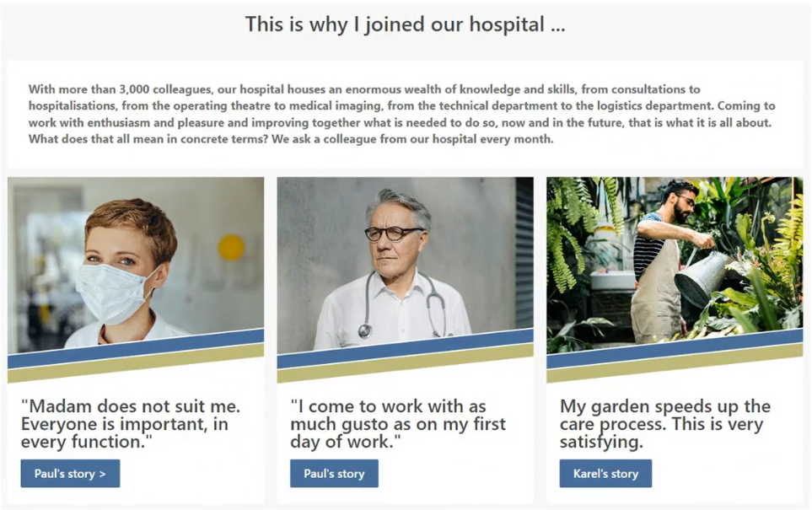Click the metal watering can in garden photo

[x=703, y=277]
